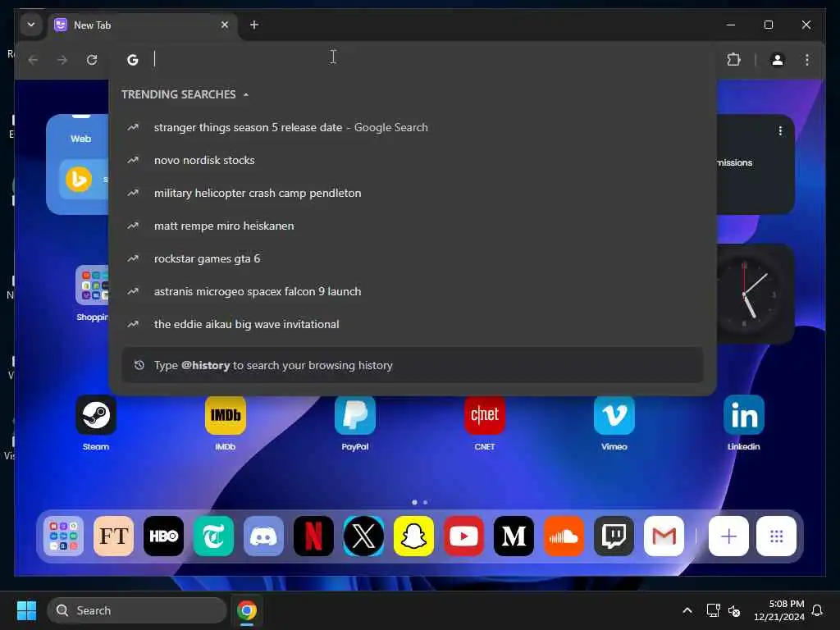
Task: Launch Discord from the dock
Action: pos(263,536)
